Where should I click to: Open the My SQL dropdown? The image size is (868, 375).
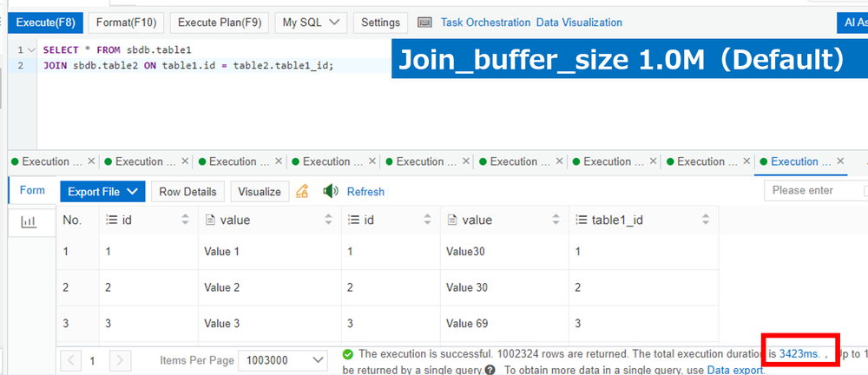point(310,23)
